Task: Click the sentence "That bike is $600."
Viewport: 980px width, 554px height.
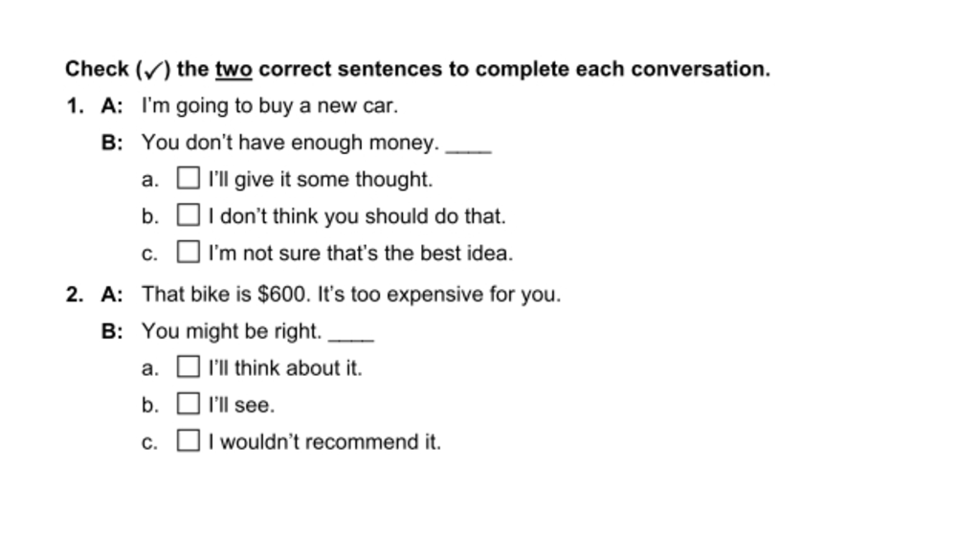Action: (x=226, y=294)
